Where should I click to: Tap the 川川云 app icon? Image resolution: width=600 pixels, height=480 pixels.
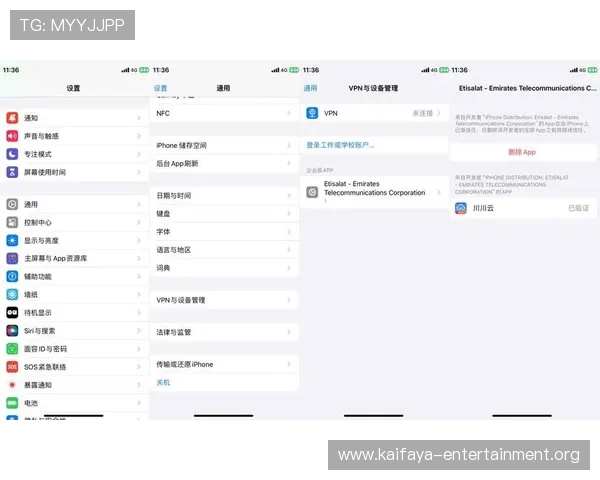[x=461, y=208]
